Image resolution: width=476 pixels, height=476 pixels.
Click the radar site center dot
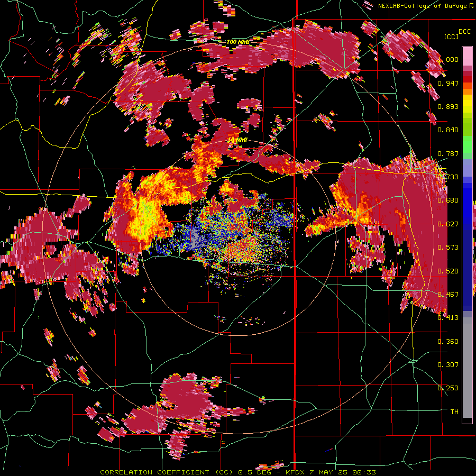tap(239, 237)
